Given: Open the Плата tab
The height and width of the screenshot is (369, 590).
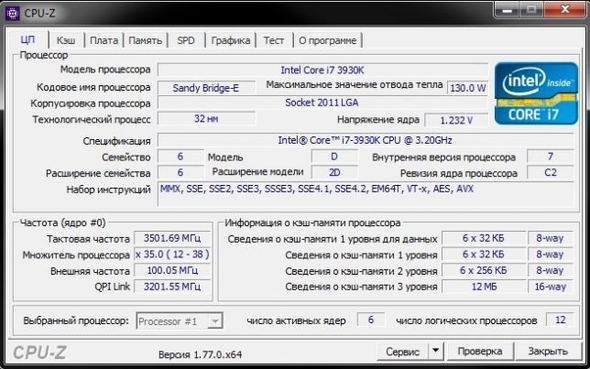Looking at the screenshot, I should [104, 40].
